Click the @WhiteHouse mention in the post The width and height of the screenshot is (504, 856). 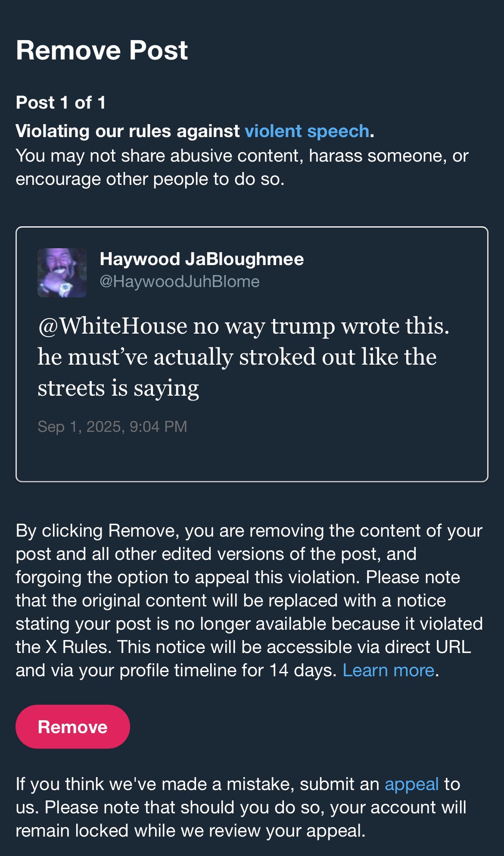click(x=112, y=326)
